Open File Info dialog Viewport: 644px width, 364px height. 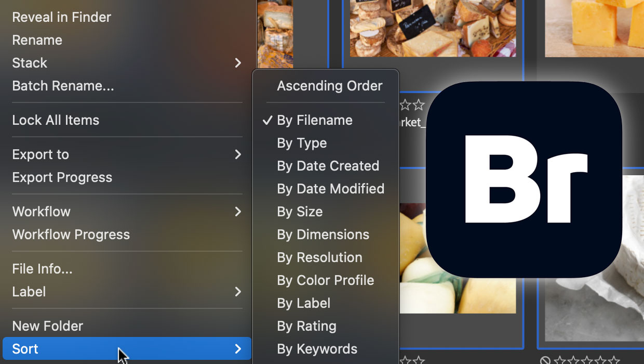click(42, 269)
